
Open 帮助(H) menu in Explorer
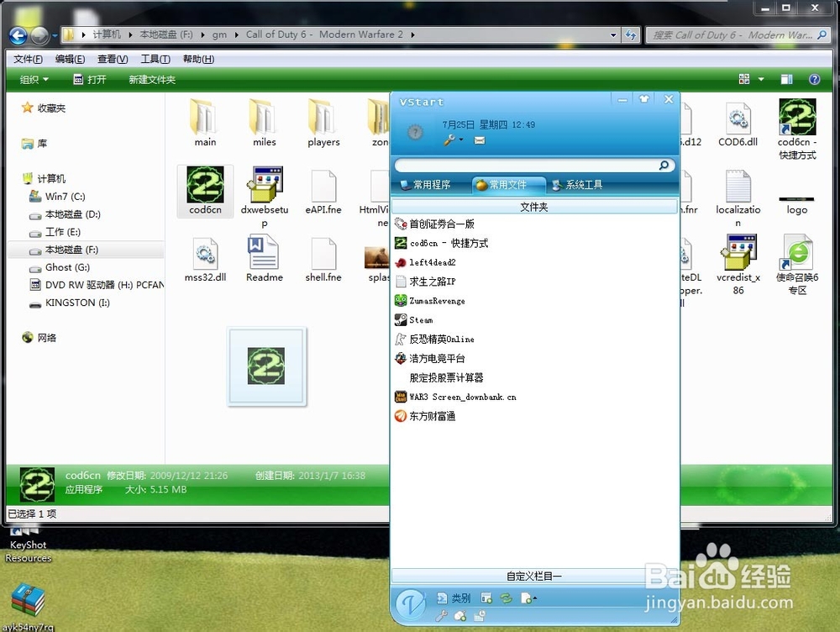point(198,59)
